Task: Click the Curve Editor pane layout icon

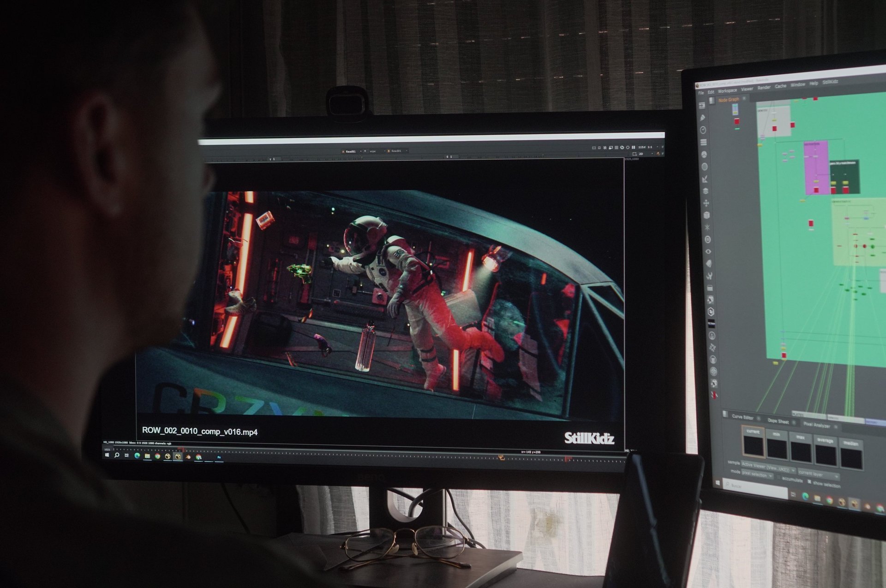Action: (725, 414)
